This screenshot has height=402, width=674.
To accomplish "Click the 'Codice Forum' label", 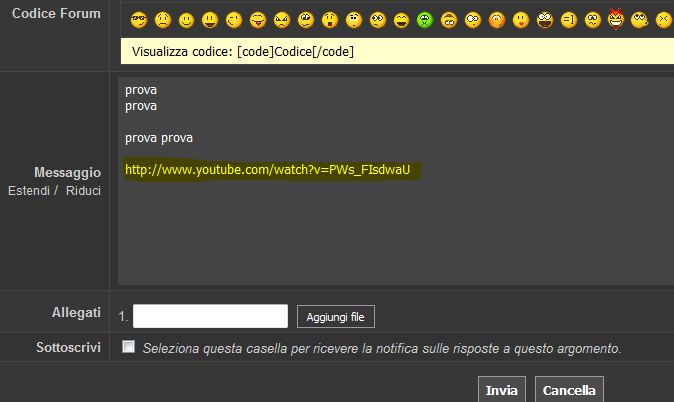I will 56,13.
